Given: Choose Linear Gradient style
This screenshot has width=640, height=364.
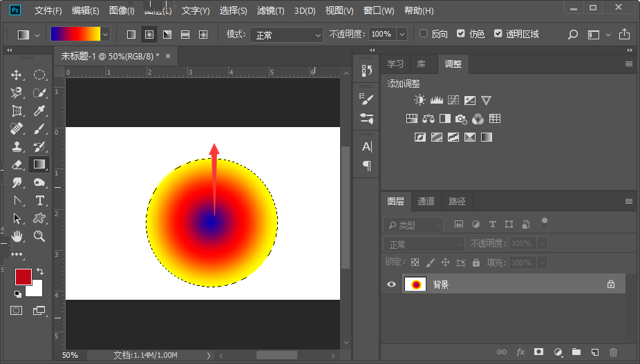Looking at the screenshot, I should point(131,35).
